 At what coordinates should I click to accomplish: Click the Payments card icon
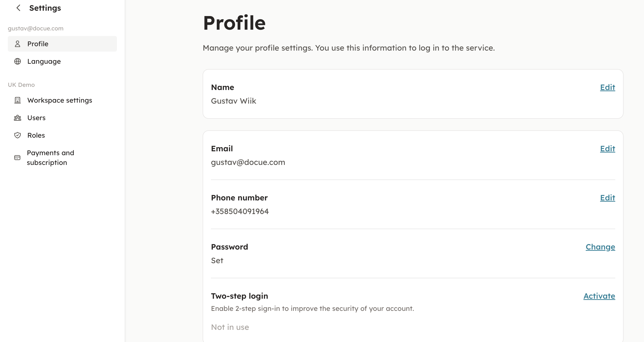(17, 158)
